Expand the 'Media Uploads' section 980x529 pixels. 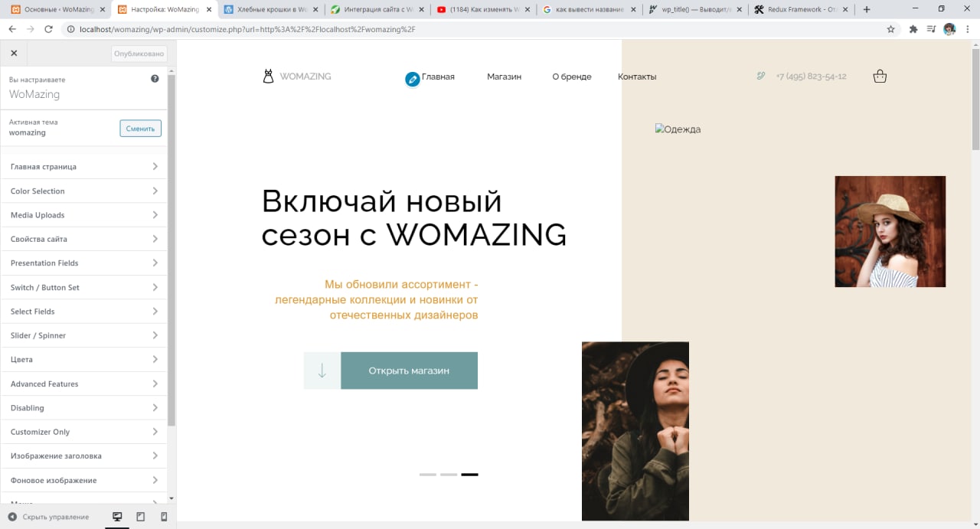coord(83,215)
